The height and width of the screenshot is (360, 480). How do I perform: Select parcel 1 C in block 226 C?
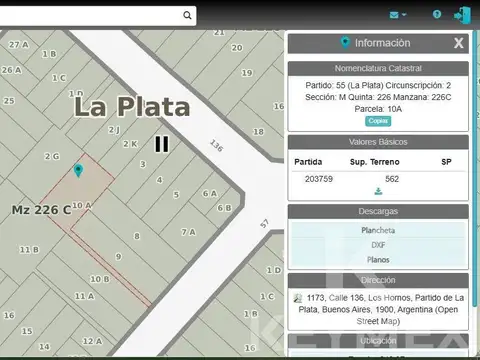click(x=59, y=78)
